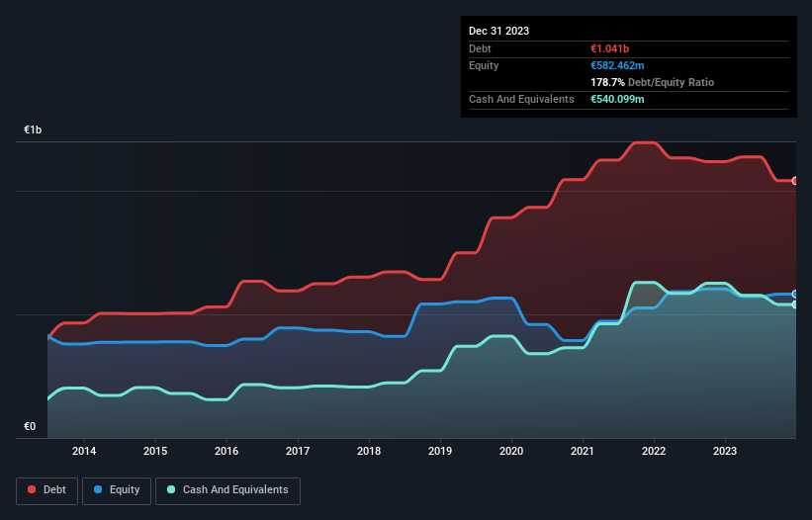The height and width of the screenshot is (520, 812).
Task: Click the Equity end-point marker on the blue line
Action: click(795, 294)
